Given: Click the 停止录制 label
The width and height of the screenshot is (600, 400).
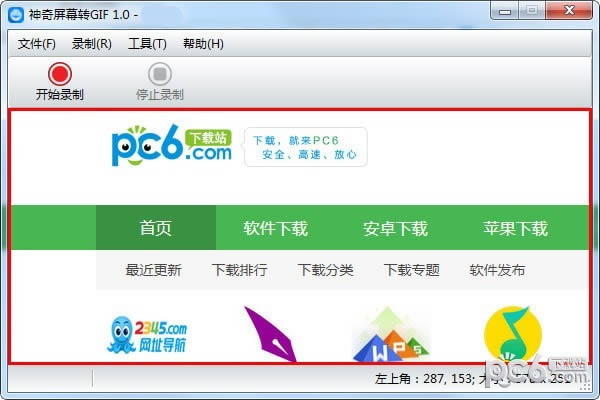Looking at the screenshot, I should pos(160,95).
